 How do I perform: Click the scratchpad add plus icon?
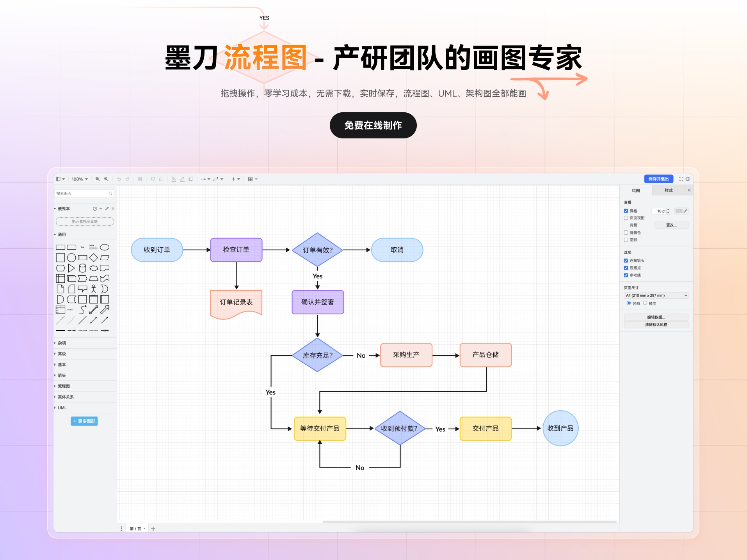(101, 209)
